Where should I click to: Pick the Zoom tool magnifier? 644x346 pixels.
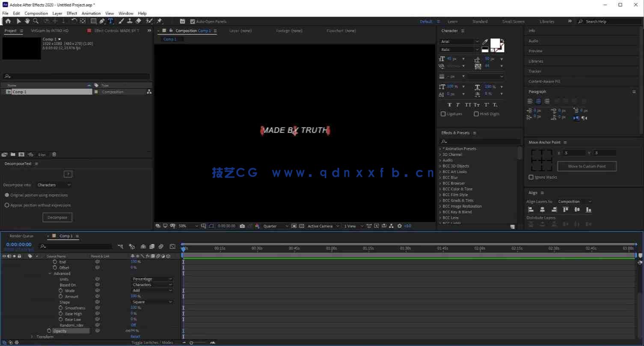(x=36, y=21)
